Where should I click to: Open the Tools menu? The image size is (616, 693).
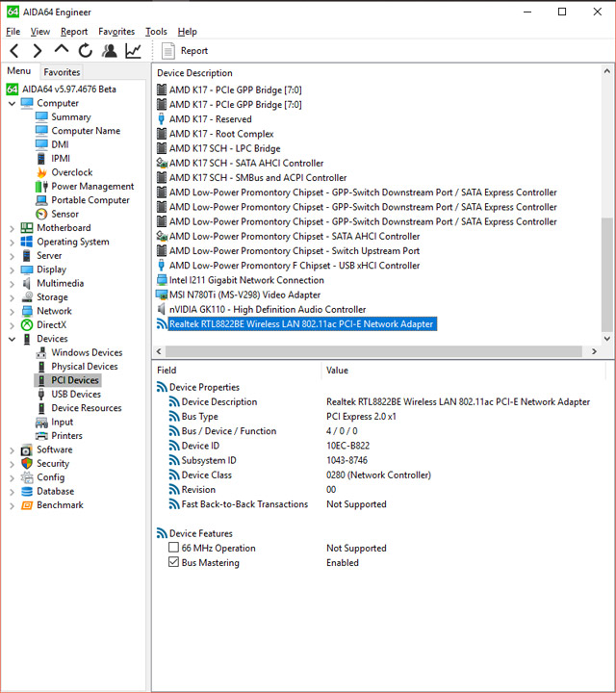[157, 32]
